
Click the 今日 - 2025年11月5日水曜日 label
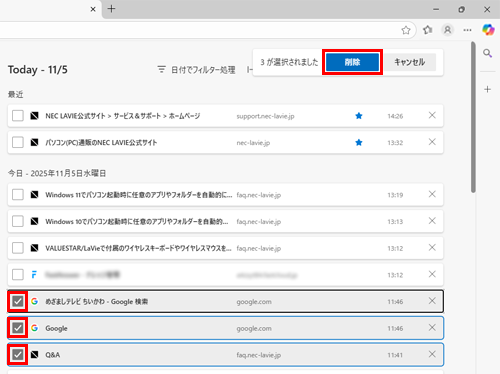pyautogui.click(x=57, y=173)
